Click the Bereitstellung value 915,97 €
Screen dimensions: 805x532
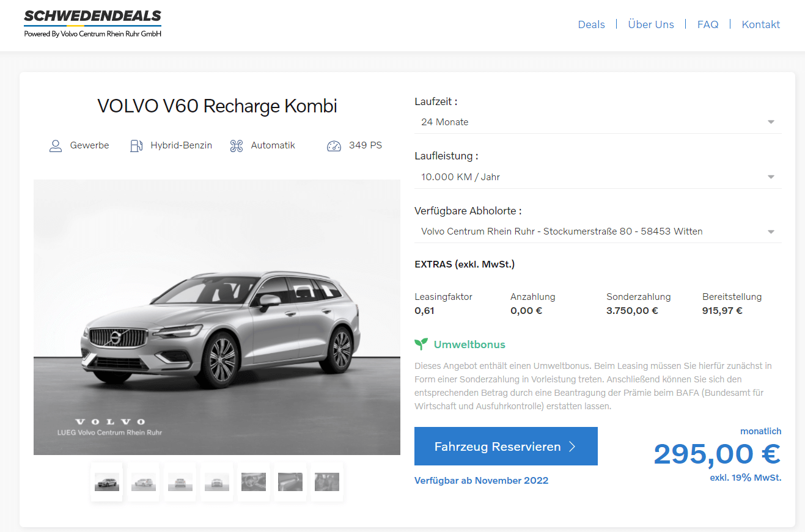[x=722, y=310]
